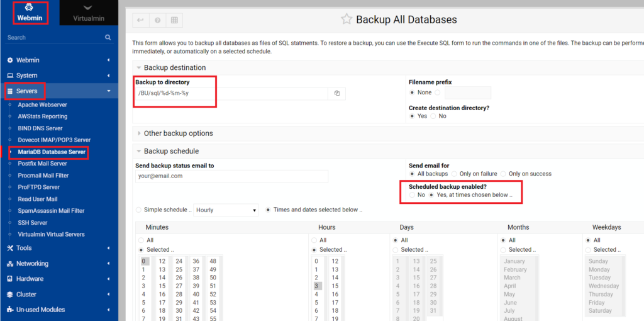This screenshot has width=644, height=321.
Task: Choose Selected under Weekdays
Action: click(588, 249)
